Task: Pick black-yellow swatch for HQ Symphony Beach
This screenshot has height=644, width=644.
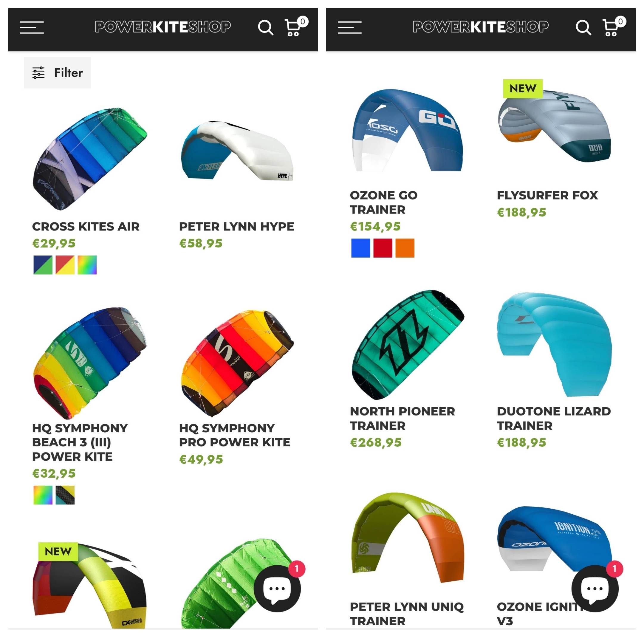Action: 65,495
